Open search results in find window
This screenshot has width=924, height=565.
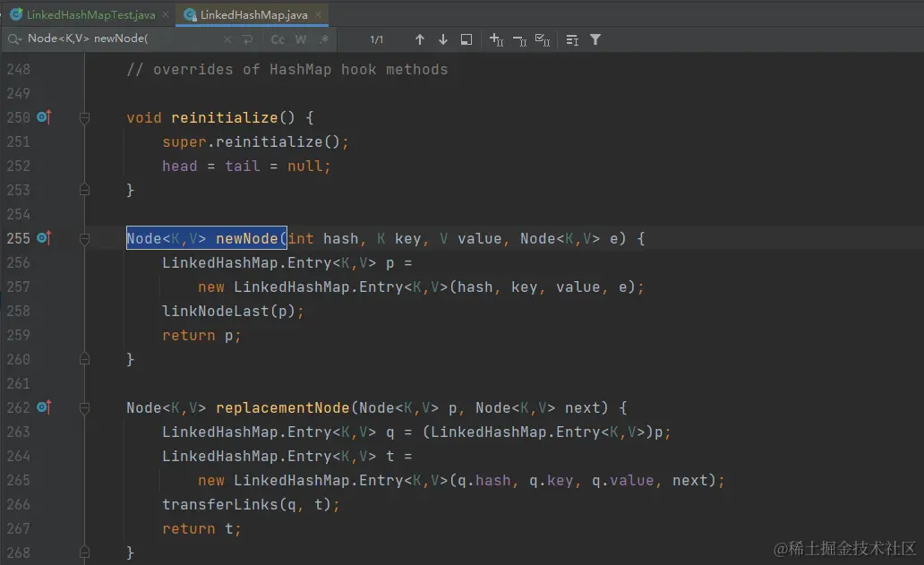coord(466,39)
